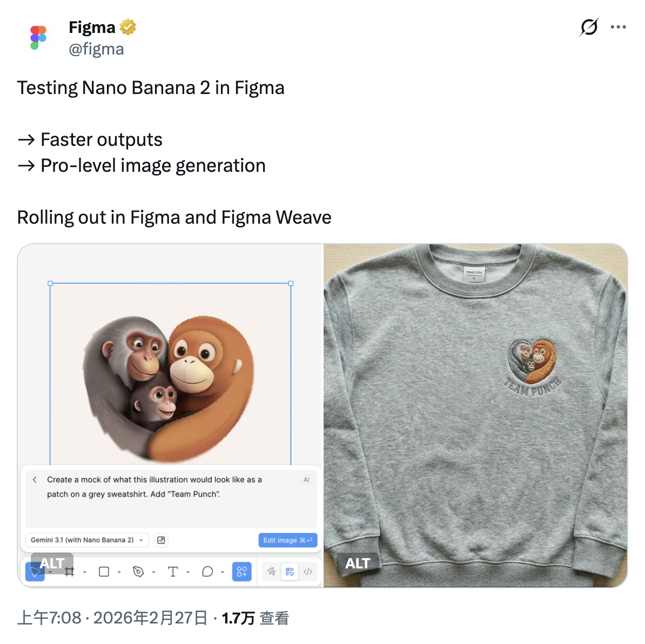The image size is (645, 644).
Task: Click the ALT badge on the sweatshirt image
Action: point(358,563)
